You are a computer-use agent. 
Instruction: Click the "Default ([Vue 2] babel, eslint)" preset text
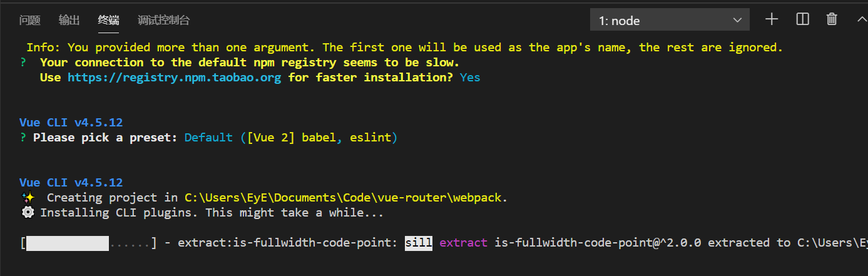tap(291, 138)
